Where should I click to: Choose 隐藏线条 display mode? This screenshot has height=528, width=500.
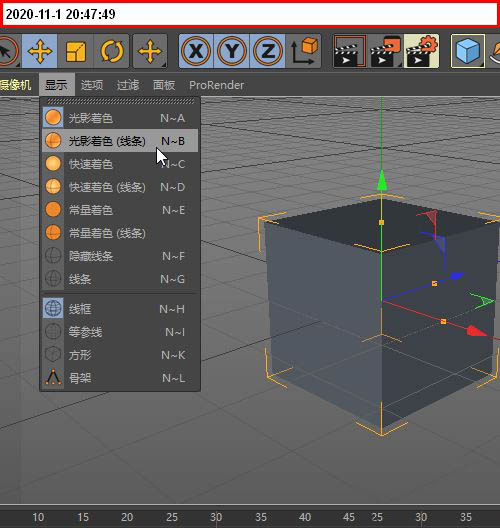pyautogui.click(x=120, y=256)
